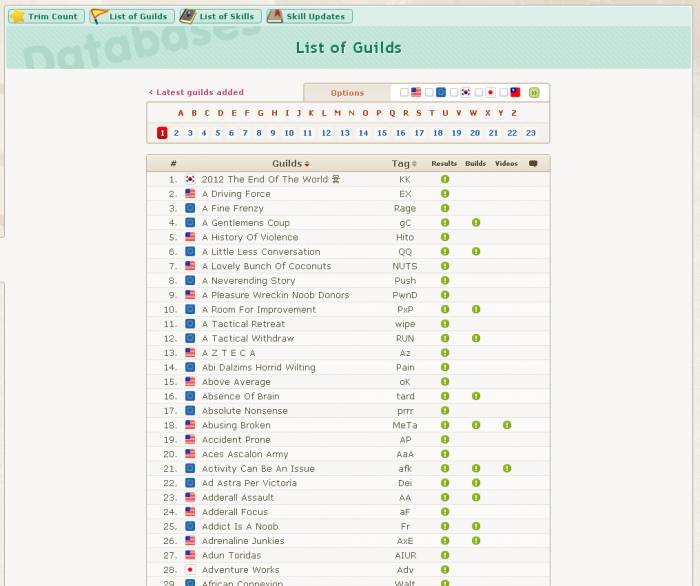
Task: Toggle the US flag filter checkbox
Action: point(404,92)
